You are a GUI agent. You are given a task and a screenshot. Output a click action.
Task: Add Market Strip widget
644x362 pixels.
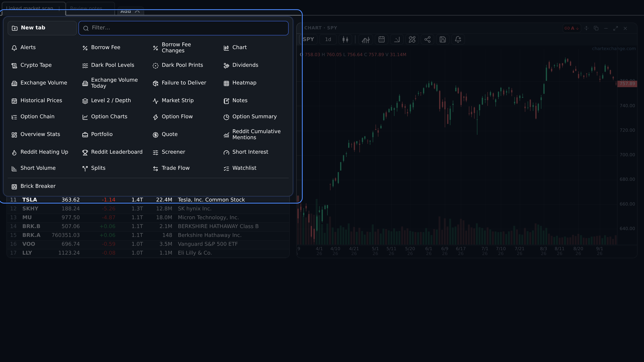click(173, 101)
